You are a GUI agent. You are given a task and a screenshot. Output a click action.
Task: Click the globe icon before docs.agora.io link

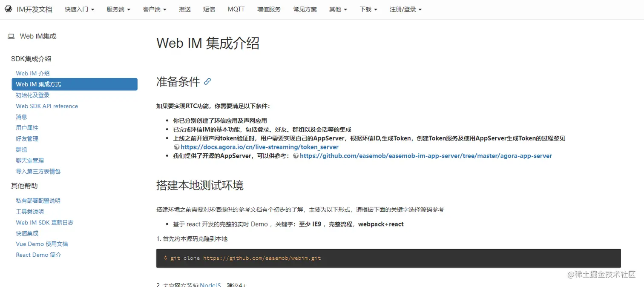tap(176, 147)
